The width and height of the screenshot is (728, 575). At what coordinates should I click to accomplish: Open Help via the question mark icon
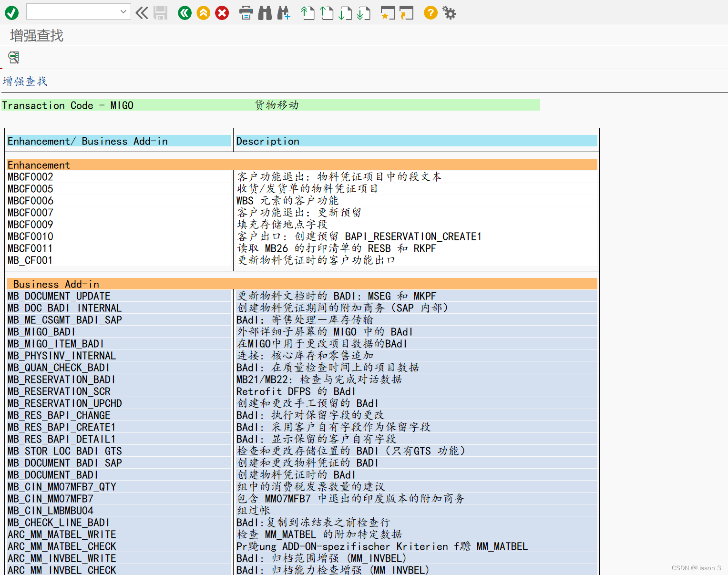pos(430,13)
